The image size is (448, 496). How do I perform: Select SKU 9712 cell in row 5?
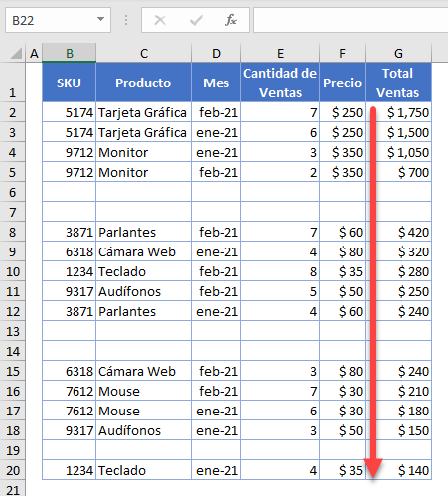[69, 172]
